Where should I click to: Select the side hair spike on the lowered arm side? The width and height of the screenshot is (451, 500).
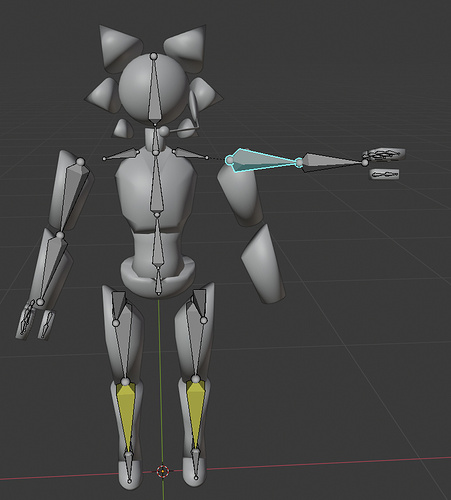tap(104, 95)
